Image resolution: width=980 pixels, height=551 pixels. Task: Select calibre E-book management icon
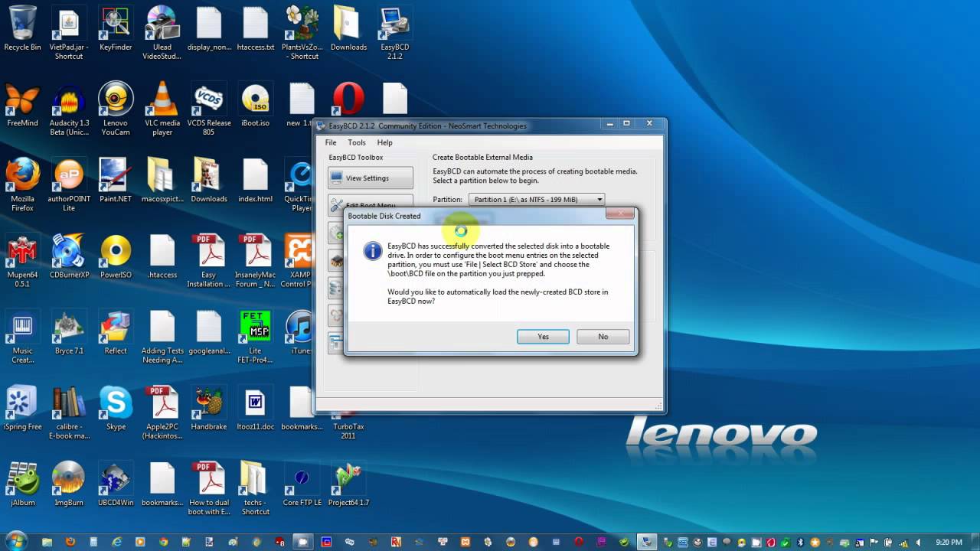[x=69, y=412]
